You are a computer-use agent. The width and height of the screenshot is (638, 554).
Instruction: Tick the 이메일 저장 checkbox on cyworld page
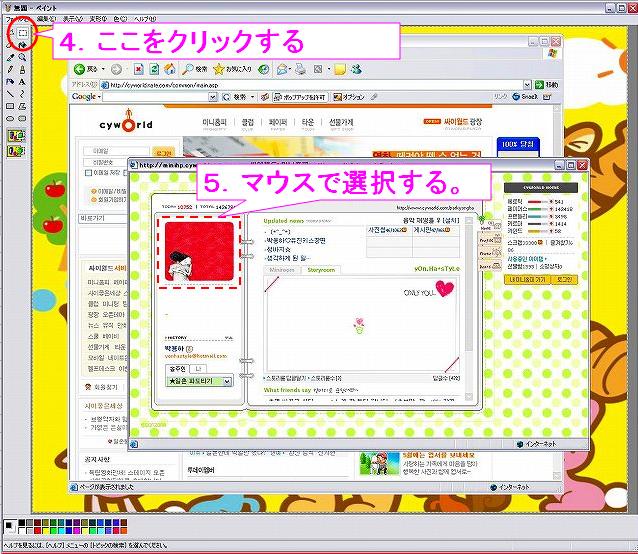point(88,173)
